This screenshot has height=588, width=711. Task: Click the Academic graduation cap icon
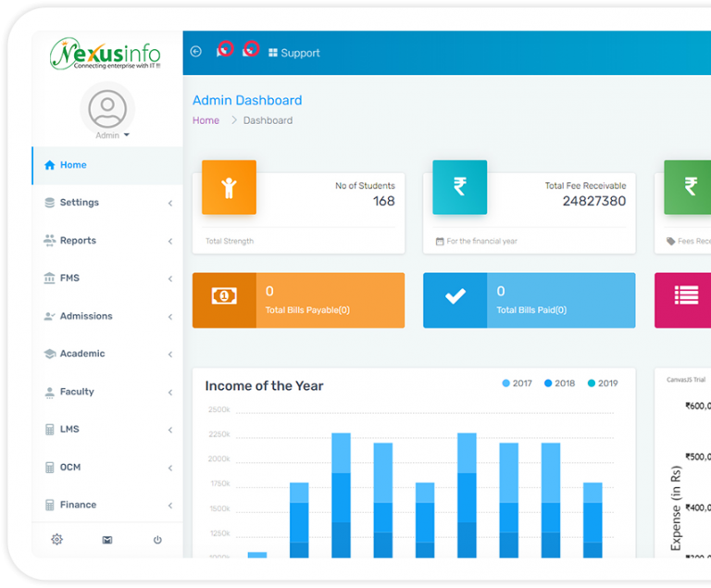(49, 354)
